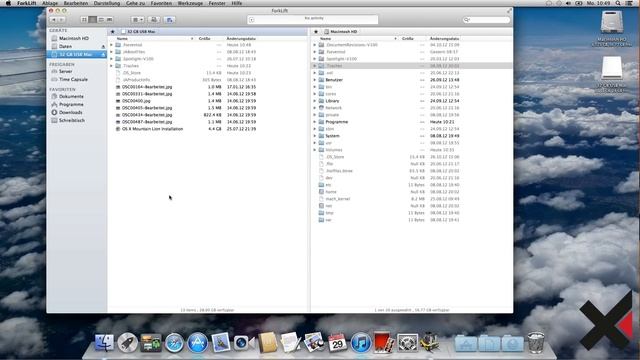
Task: Open Finder from the Dock
Action: (104, 342)
